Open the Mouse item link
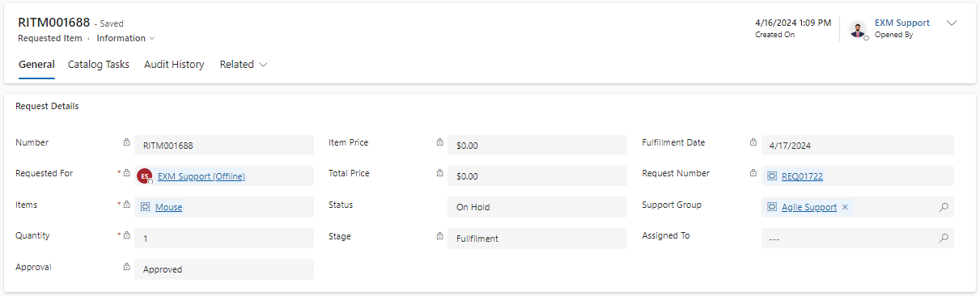 pos(168,207)
